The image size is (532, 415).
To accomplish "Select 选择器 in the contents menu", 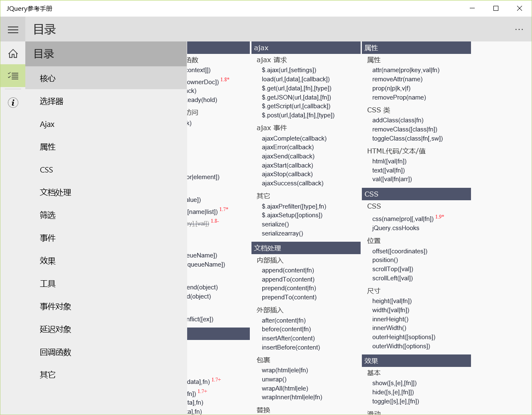I will tap(106, 101).
